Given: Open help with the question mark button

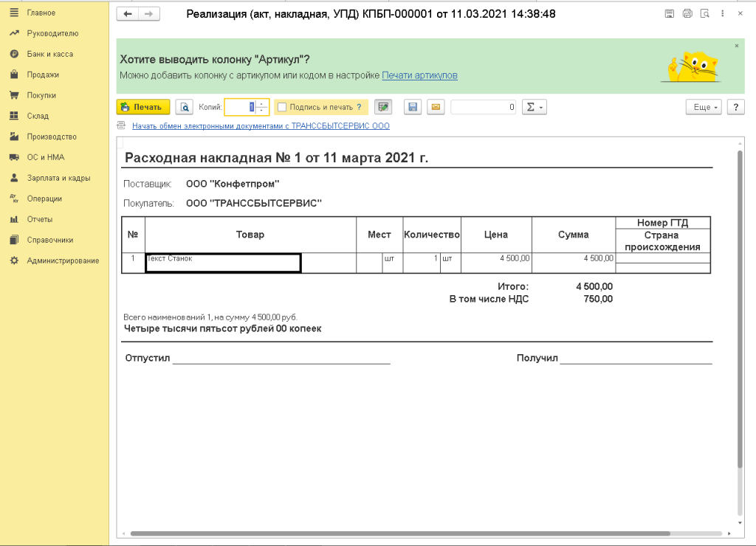Looking at the screenshot, I should (x=735, y=107).
